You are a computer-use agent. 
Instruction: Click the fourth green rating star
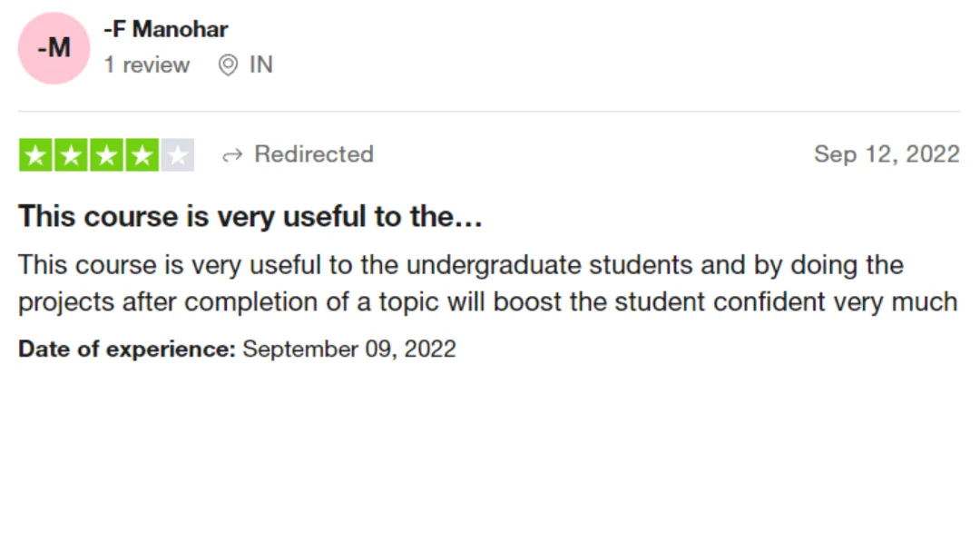point(142,155)
